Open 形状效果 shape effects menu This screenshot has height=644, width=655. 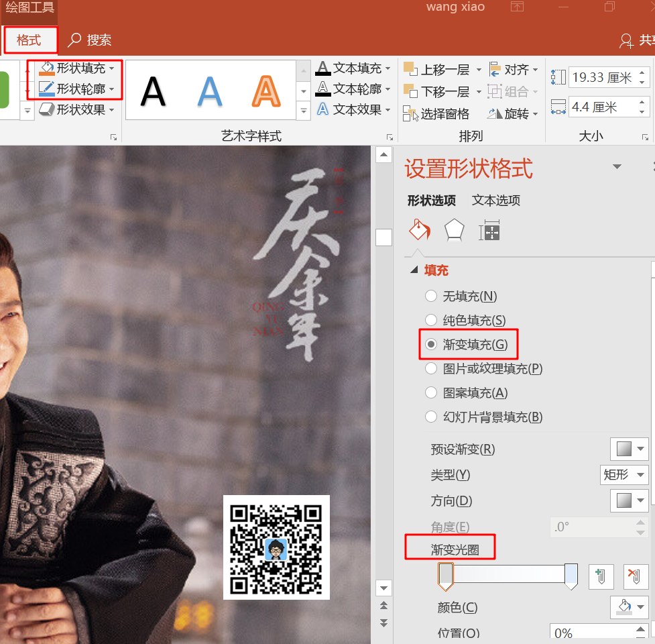click(x=76, y=109)
